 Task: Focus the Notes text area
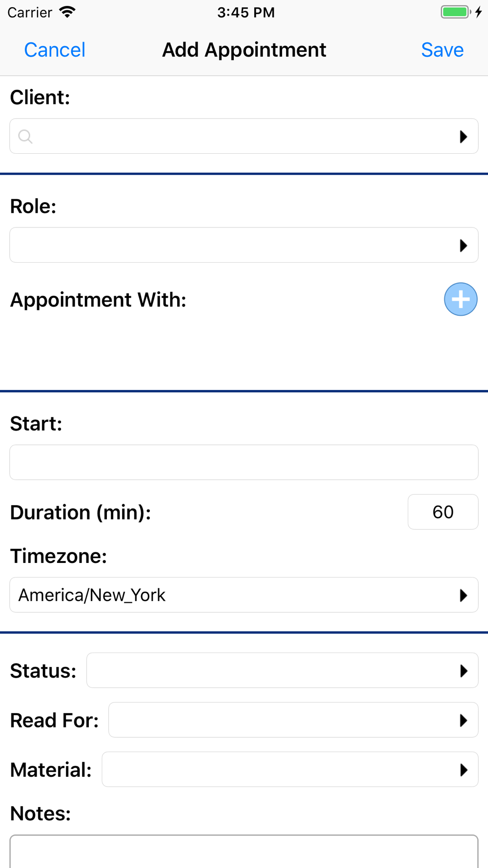(x=244, y=851)
